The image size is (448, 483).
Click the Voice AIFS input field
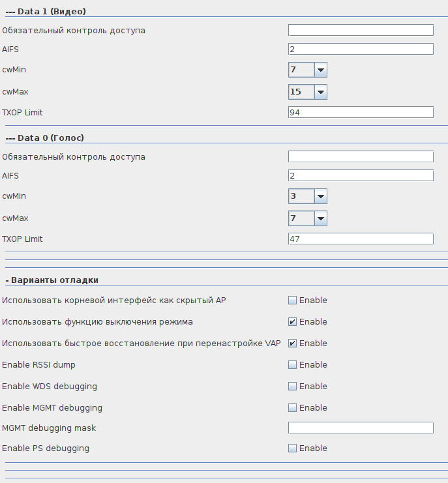[361, 175]
